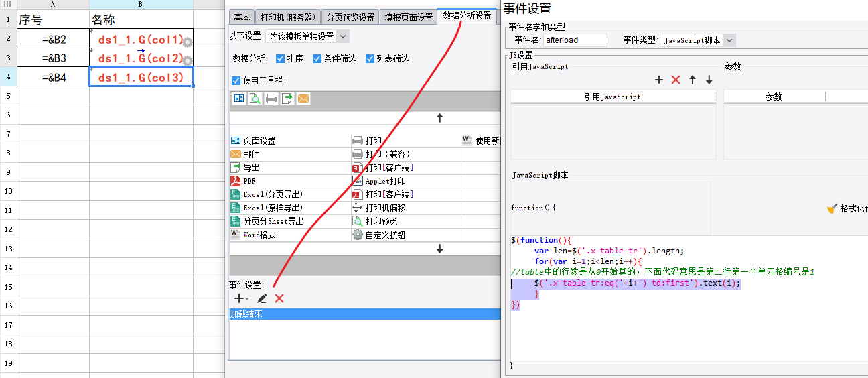Toggle the 使用工具栏 checkbox
The height and width of the screenshot is (378, 868).
pos(236,80)
